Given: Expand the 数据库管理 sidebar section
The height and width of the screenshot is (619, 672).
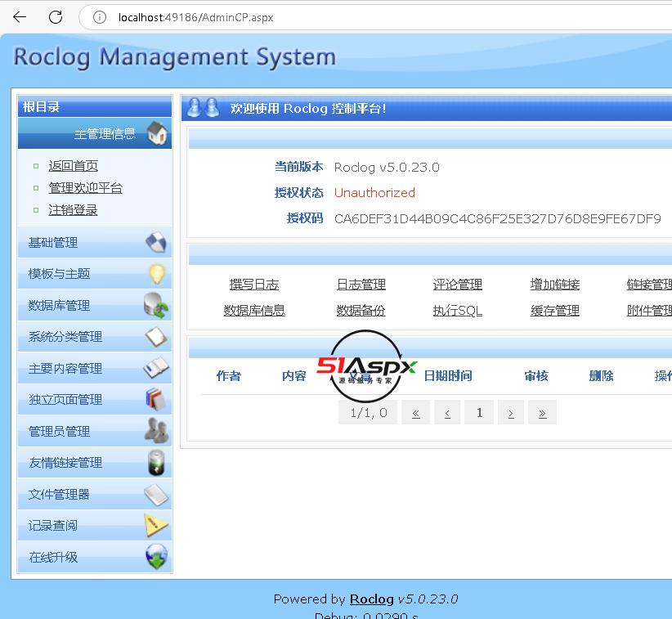Looking at the screenshot, I should click(x=95, y=305).
